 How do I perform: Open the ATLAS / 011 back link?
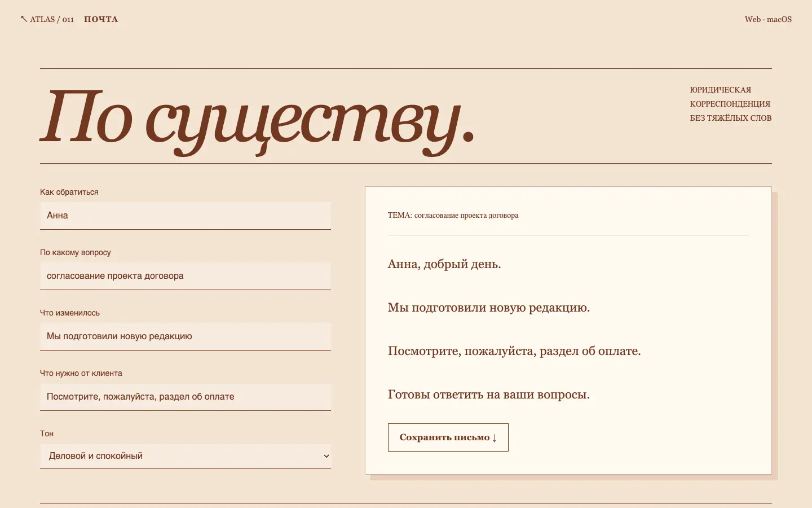tap(47, 19)
